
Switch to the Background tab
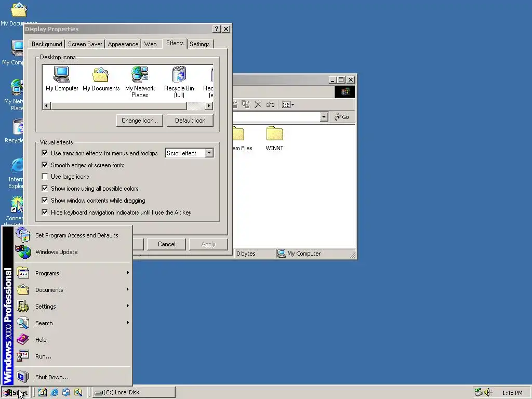pos(47,44)
